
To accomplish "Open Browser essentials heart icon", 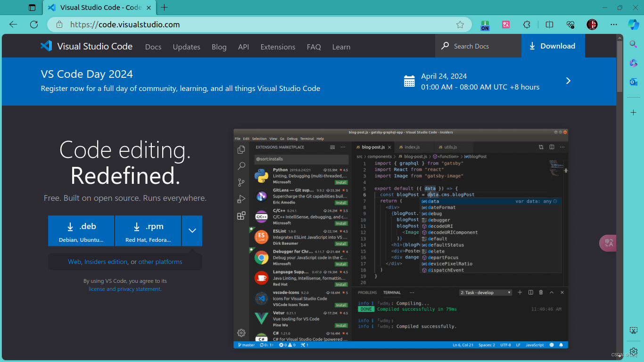I will pos(570,25).
